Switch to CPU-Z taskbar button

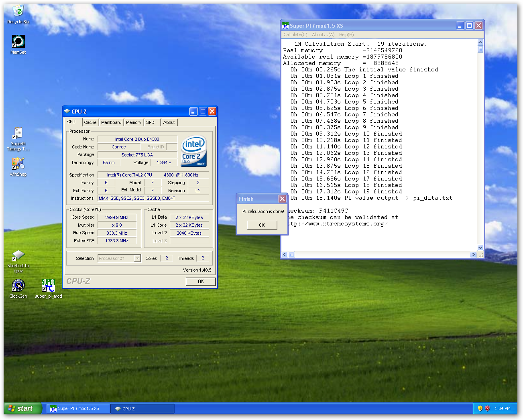tap(142, 408)
